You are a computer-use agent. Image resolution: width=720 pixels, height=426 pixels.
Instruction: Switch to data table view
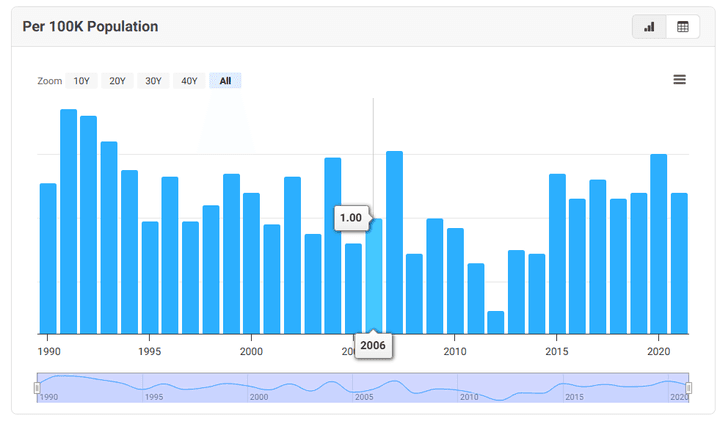pos(683,27)
